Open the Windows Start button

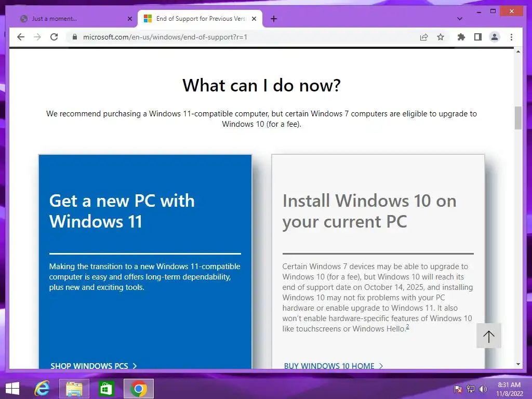click(12, 389)
